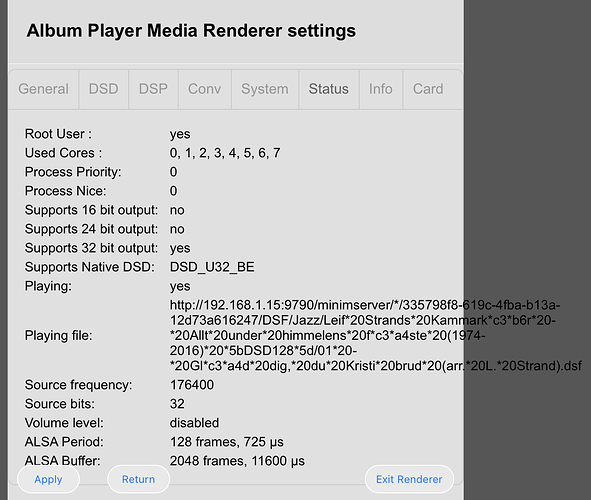Click the Process Priority label
This screenshot has height=500, width=591.
pyautogui.click(x=73, y=172)
